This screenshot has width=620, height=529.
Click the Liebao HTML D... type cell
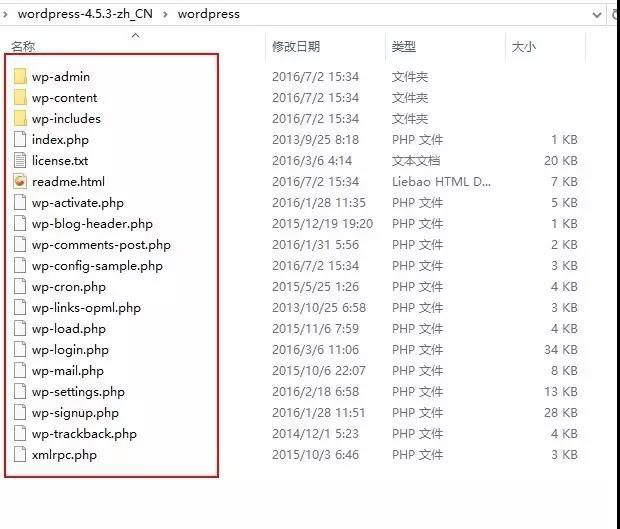[x=441, y=181]
